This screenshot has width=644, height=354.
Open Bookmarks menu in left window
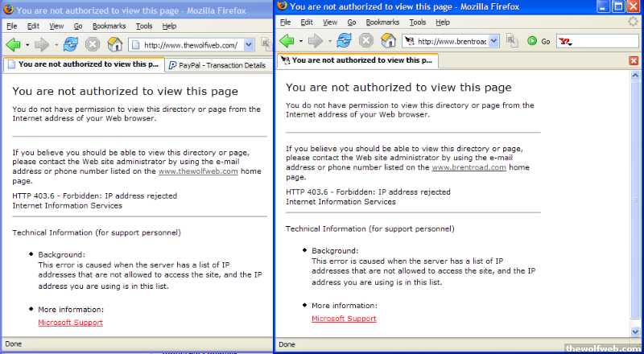pyautogui.click(x=109, y=26)
